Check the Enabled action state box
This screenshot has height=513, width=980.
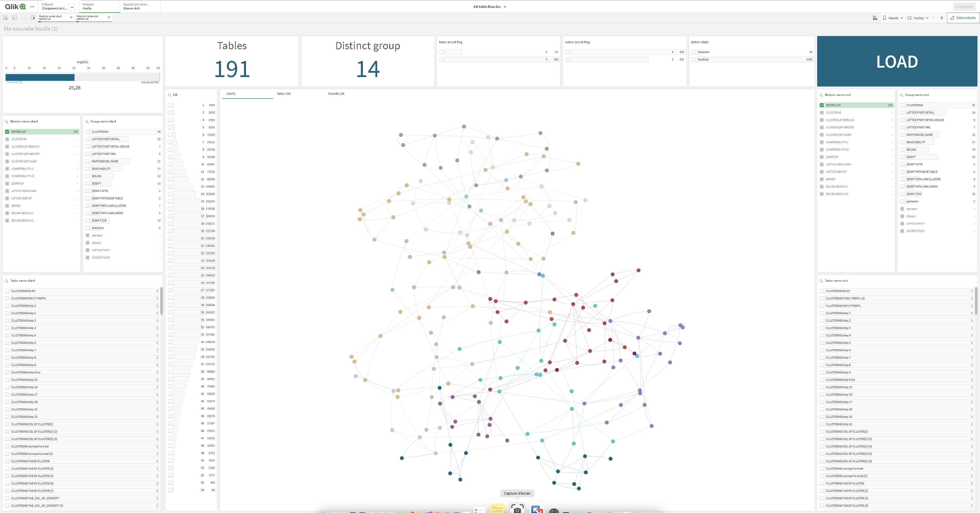click(694, 59)
